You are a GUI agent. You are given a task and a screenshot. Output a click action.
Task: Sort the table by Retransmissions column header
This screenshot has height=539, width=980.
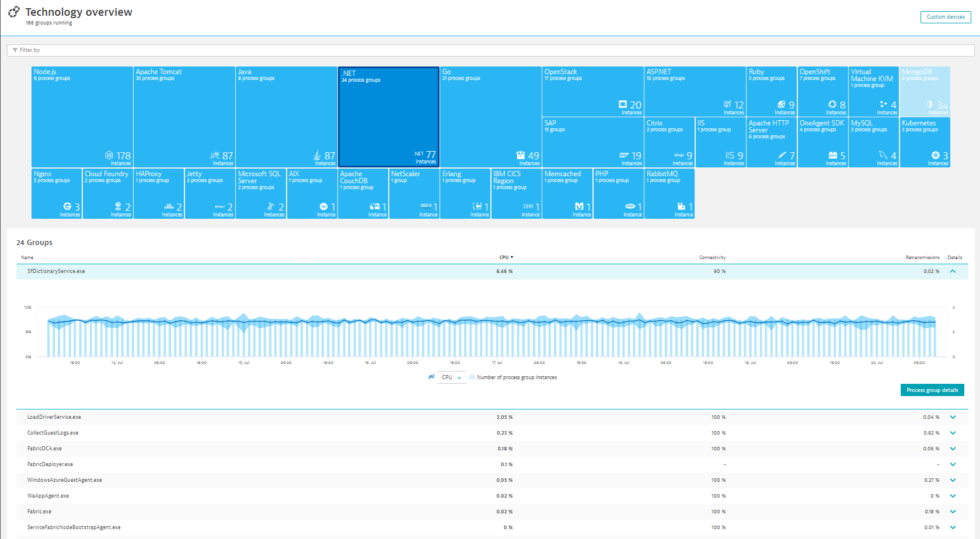923,257
